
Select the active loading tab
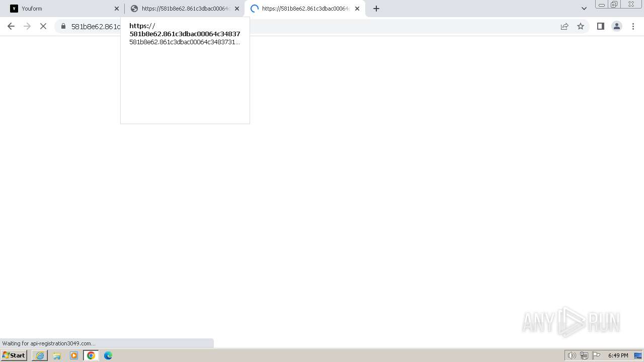click(x=305, y=9)
